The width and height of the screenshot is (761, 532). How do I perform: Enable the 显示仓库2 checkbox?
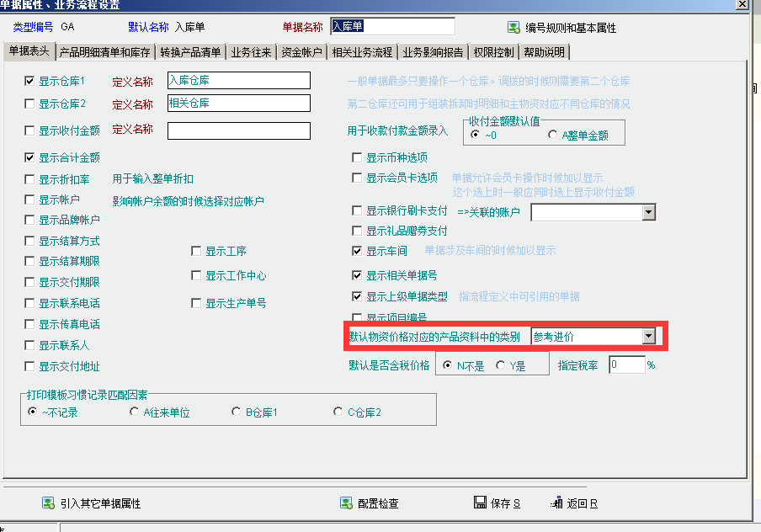click(x=30, y=104)
